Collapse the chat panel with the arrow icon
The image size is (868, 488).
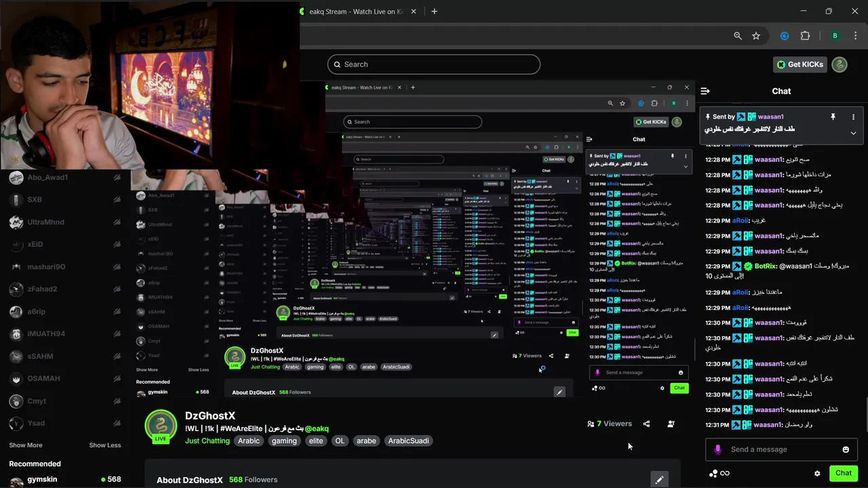point(705,91)
